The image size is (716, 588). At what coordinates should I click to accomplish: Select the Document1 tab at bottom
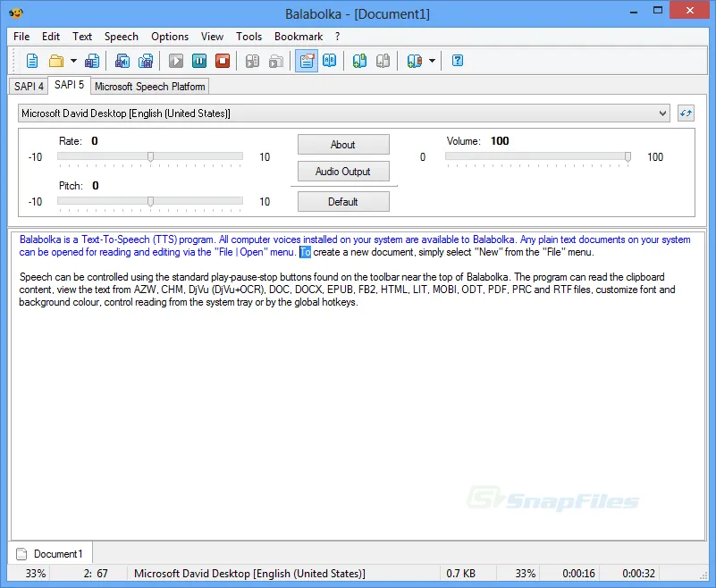pyautogui.click(x=50, y=554)
